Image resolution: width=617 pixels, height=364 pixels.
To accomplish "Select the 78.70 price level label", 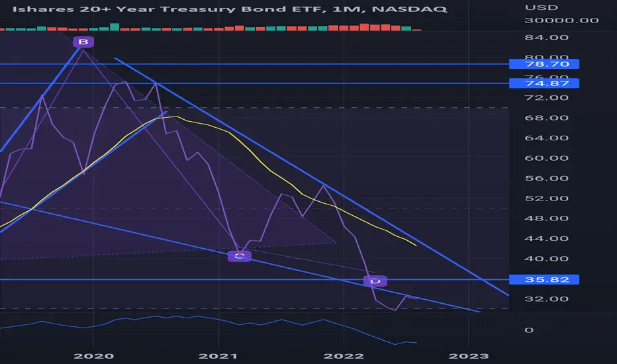I will pos(544,64).
